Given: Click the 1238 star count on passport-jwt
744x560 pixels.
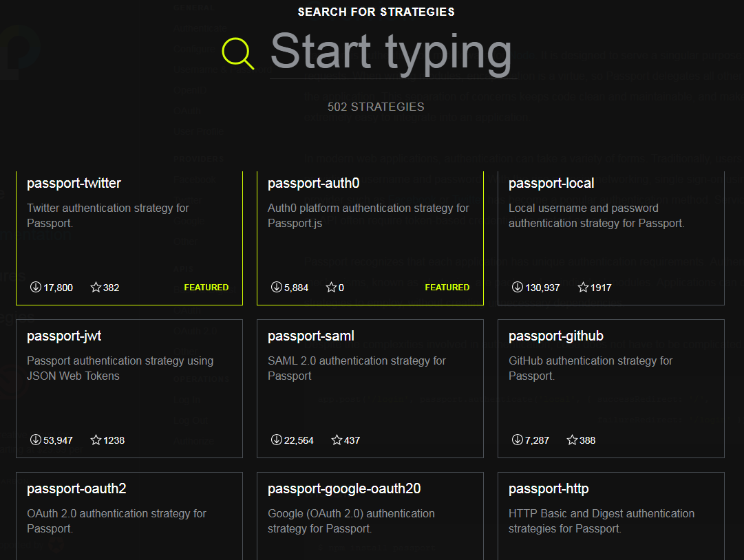Looking at the screenshot, I should (114, 440).
